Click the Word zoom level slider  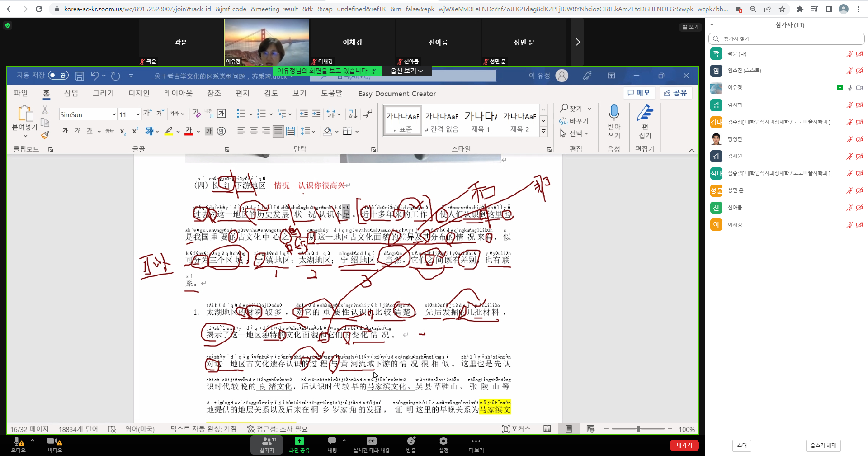[638, 429]
